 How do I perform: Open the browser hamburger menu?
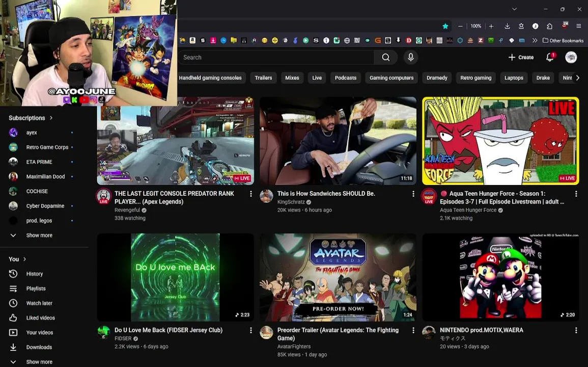[579, 26]
